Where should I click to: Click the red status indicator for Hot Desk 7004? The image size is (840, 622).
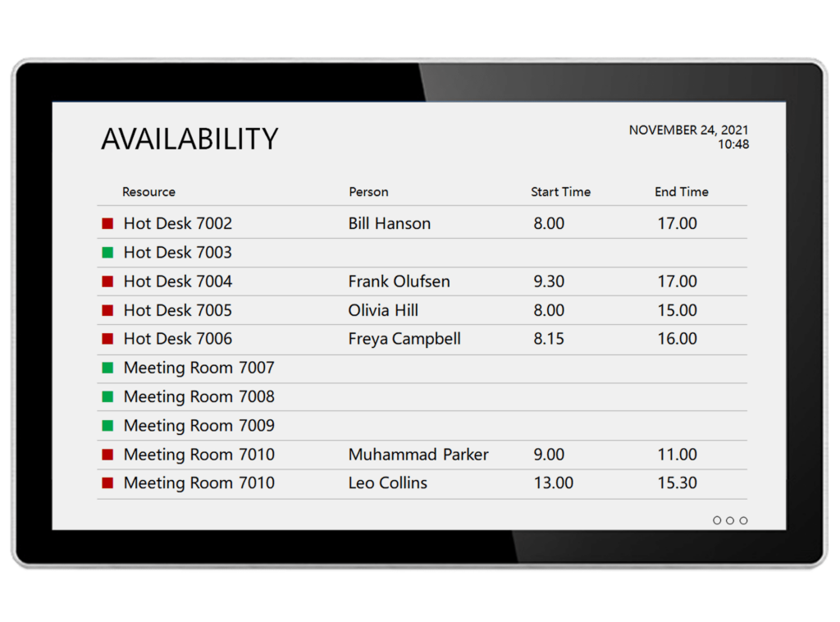tap(107, 281)
